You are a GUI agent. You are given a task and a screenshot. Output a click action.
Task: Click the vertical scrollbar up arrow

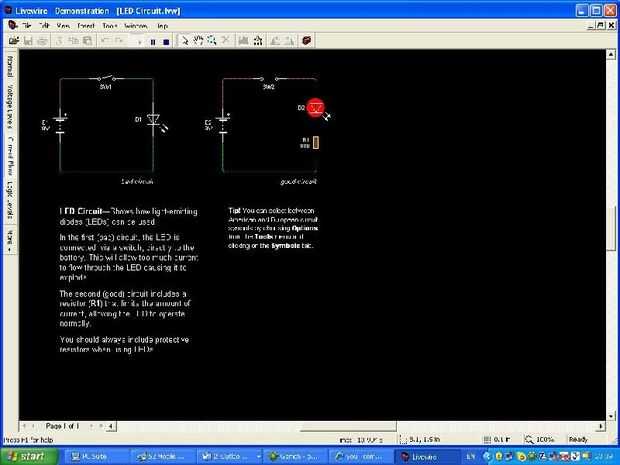(x=611, y=54)
